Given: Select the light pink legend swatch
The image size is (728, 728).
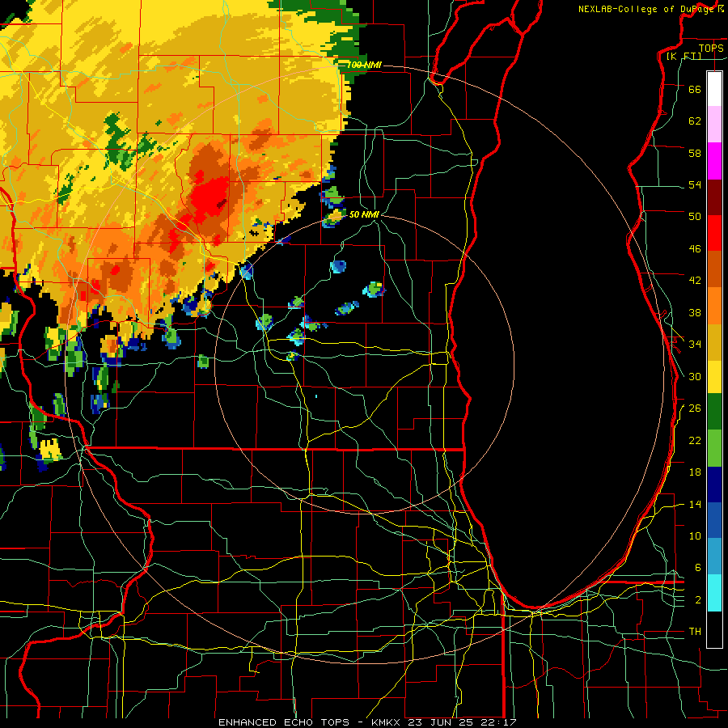Looking at the screenshot, I should click(714, 125).
